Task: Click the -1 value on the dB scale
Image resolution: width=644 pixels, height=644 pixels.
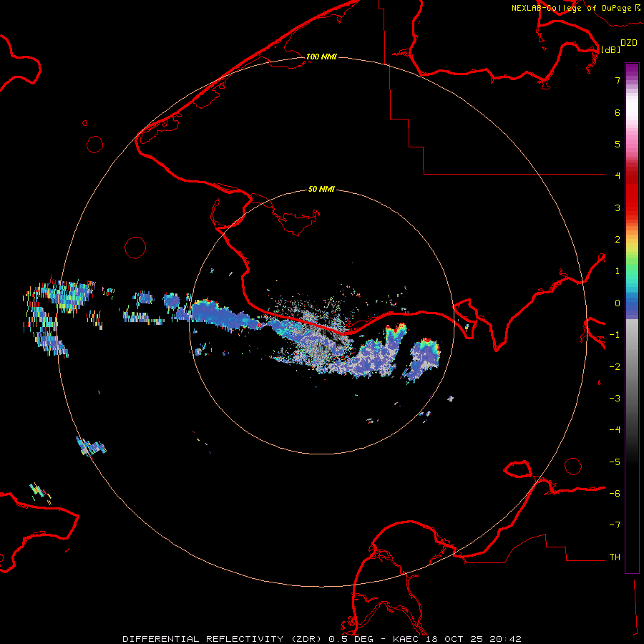Action: (615, 335)
